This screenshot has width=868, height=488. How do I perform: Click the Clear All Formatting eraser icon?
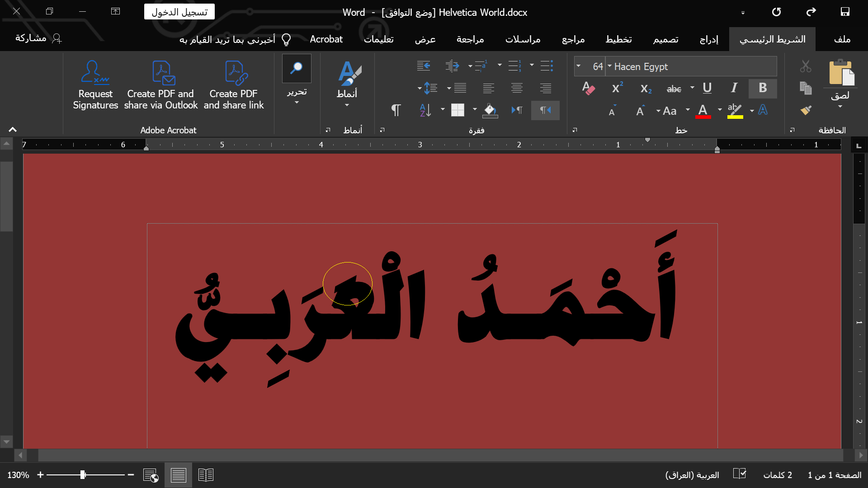coord(588,88)
